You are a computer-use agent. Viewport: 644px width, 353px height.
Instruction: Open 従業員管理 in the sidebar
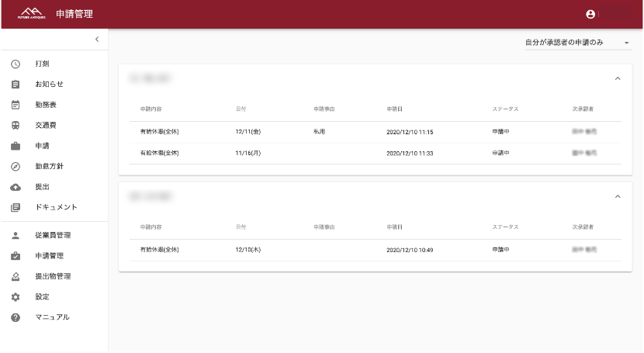point(53,235)
